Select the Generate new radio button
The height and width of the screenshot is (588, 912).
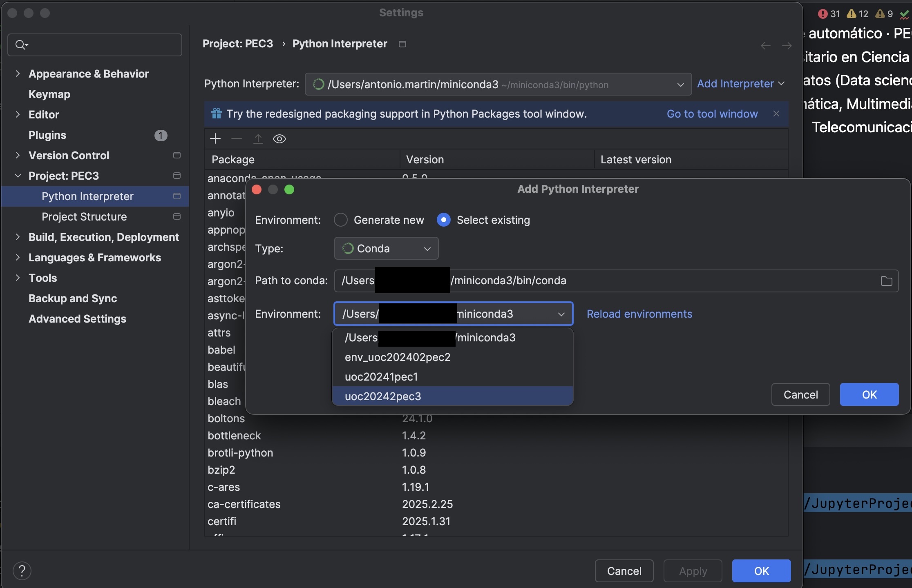click(341, 220)
